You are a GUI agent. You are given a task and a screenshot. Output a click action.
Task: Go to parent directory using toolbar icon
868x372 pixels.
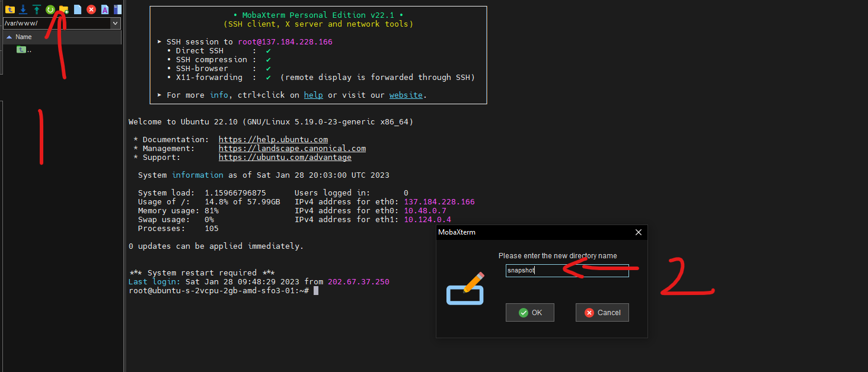(9, 9)
